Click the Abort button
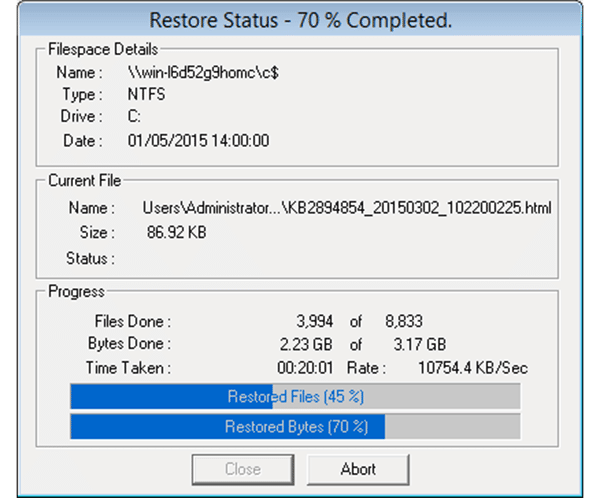This screenshot has width=600, height=498. click(358, 469)
